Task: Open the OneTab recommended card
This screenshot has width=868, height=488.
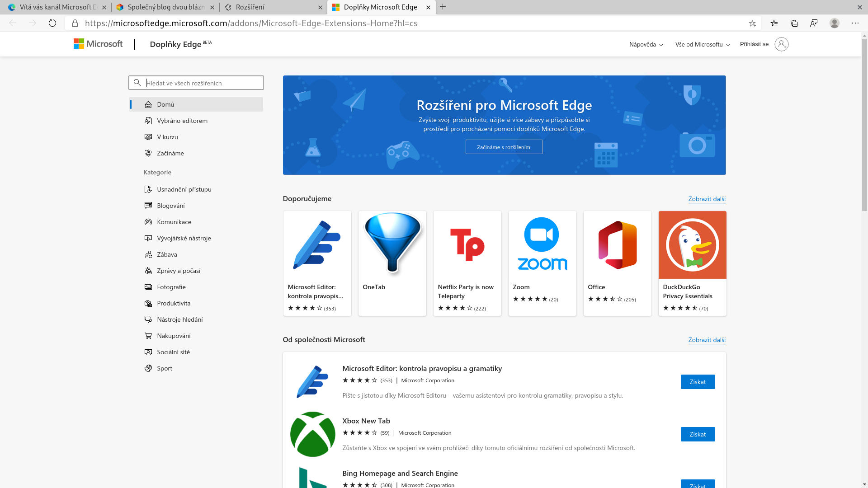Action: [x=392, y=263]
